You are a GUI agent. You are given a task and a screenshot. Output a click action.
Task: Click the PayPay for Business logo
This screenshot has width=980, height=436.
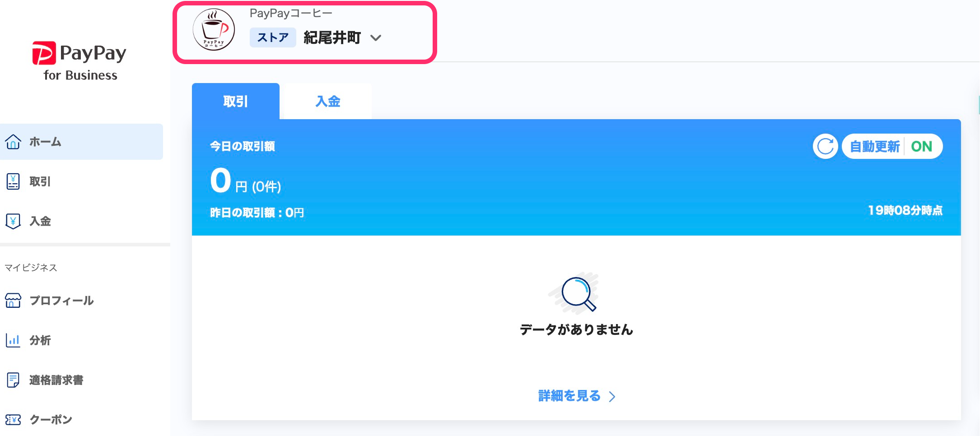coord(79,61)
